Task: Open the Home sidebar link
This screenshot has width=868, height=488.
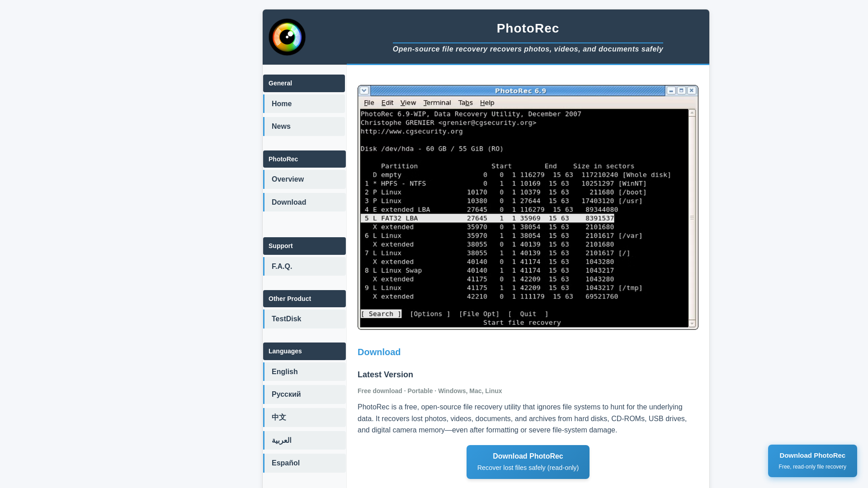Action: coord(304,104)
